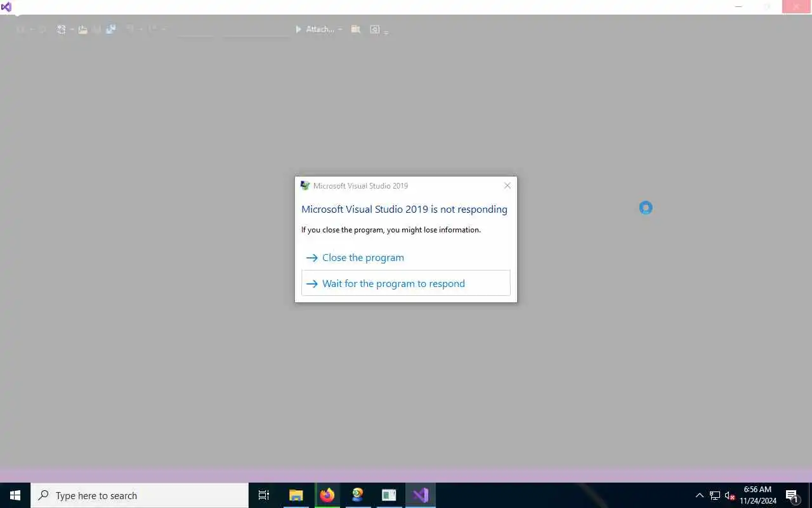This screenshot has height=508, width=812.
Task: Open the notification center icon
Action: pyautogui.click(x=792, y=495)
